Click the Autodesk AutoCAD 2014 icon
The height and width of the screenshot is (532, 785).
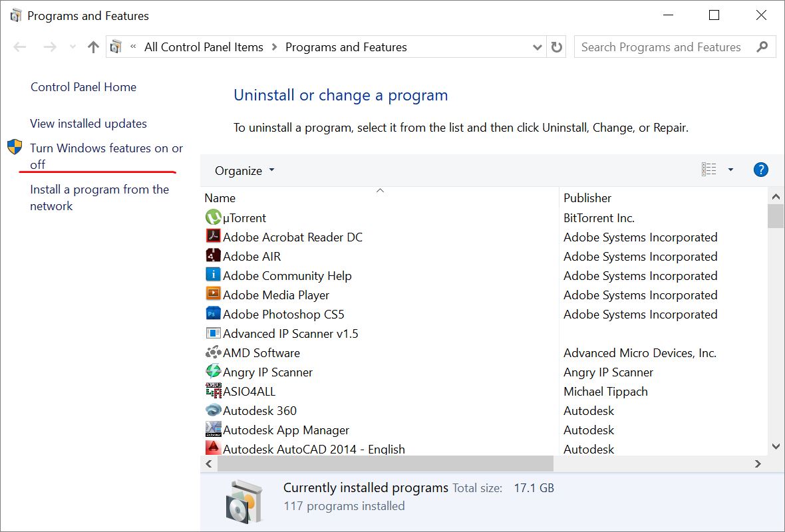213,448
